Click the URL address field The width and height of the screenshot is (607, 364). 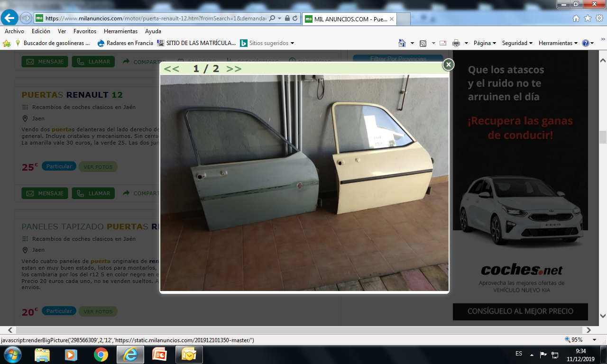click(x=156, y=18)
